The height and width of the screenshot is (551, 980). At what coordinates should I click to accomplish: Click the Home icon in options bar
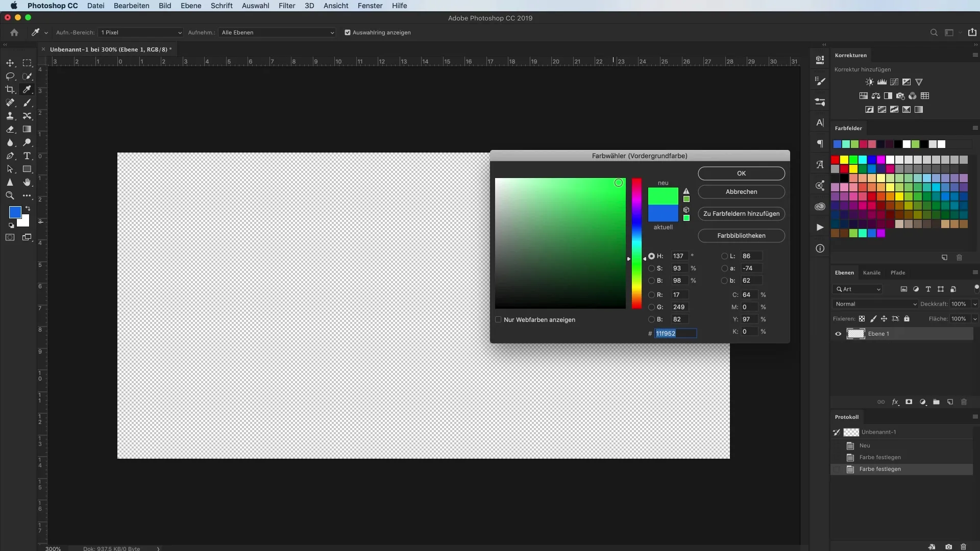click(14, 33)
